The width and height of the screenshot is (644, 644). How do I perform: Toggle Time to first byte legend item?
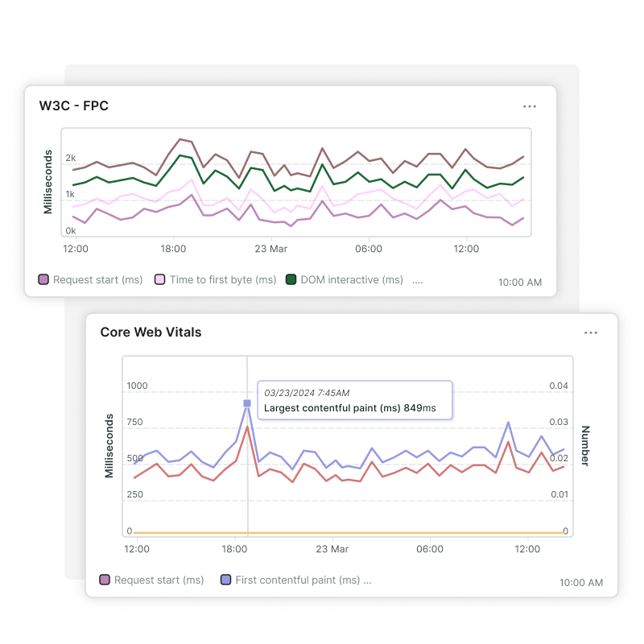(x=215, y=280)
